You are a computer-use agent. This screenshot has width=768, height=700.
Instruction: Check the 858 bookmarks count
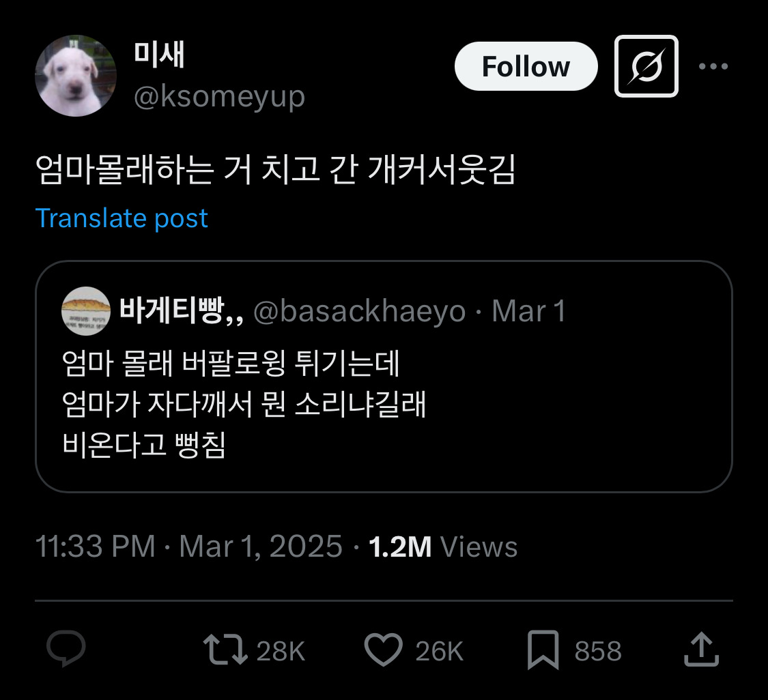pyautogui.click(x=595, y=650)
